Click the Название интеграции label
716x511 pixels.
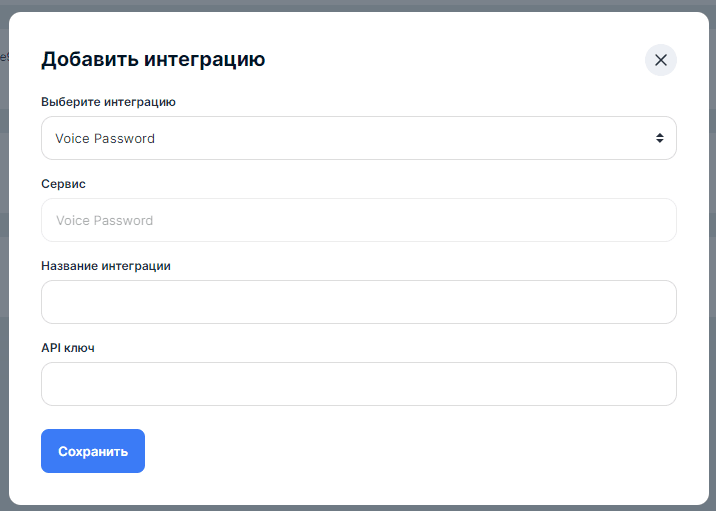[x=106, y=266]
